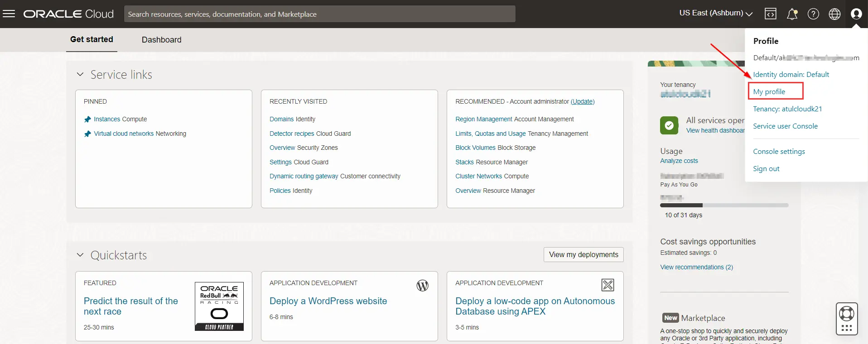Collapse the Service links section
Image resolution: width=868 pixels, height=344 pixels.
[80, 74]
